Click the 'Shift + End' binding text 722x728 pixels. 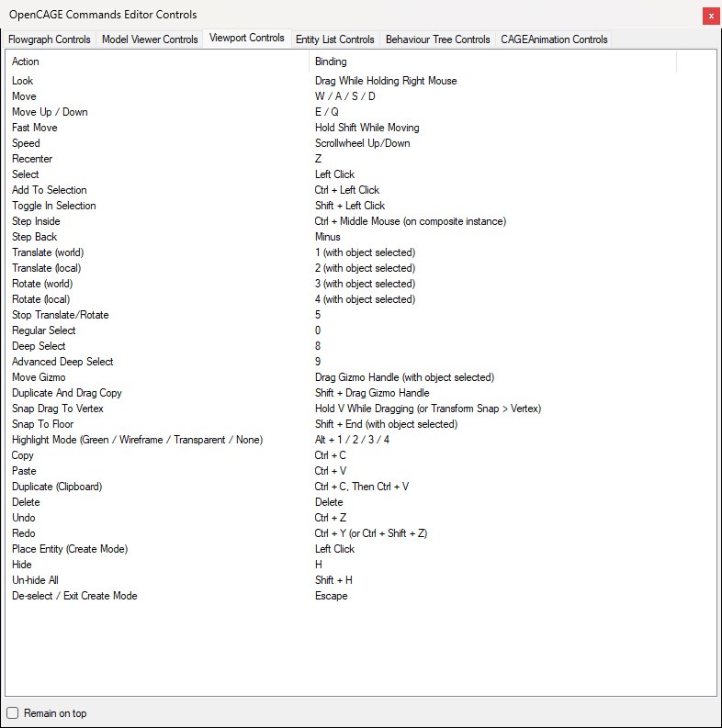386,424
